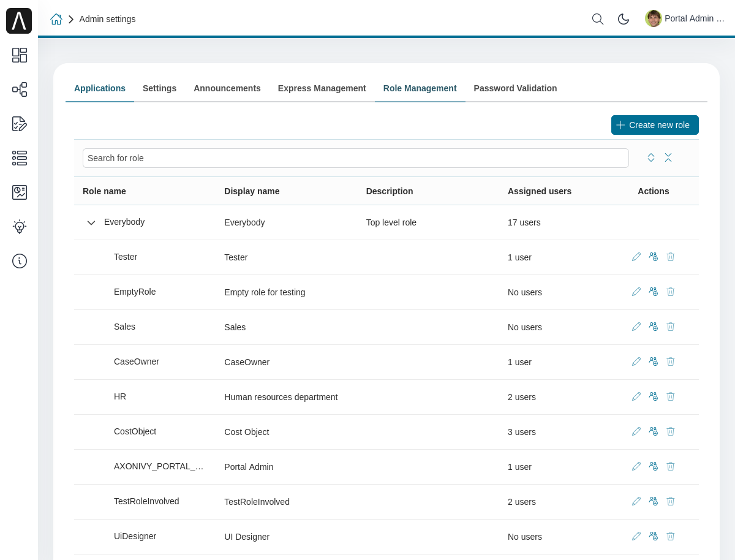Viewport: 735px width, 560px height.
Task: Click the home breadcrumb icon
Action: pyautogui.click(x=56, y=19)
